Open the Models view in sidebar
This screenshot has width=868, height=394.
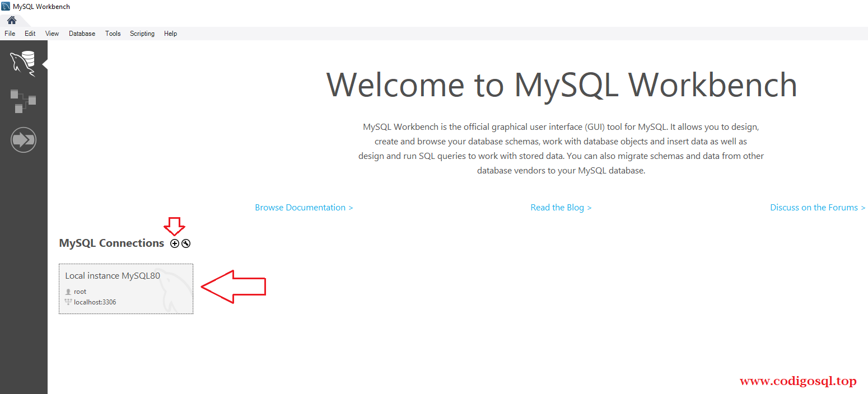(23, 101)
